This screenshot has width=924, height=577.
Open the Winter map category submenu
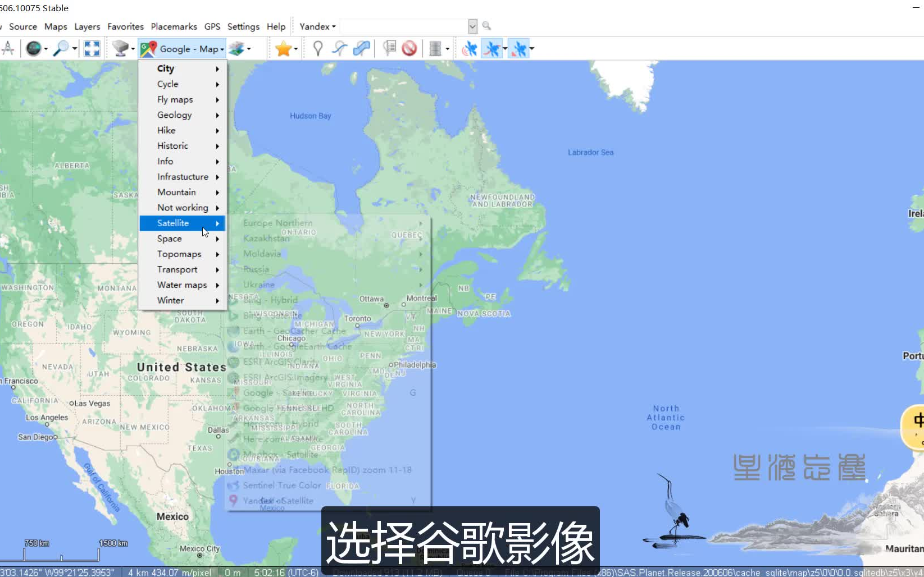[x=183, y=300]
